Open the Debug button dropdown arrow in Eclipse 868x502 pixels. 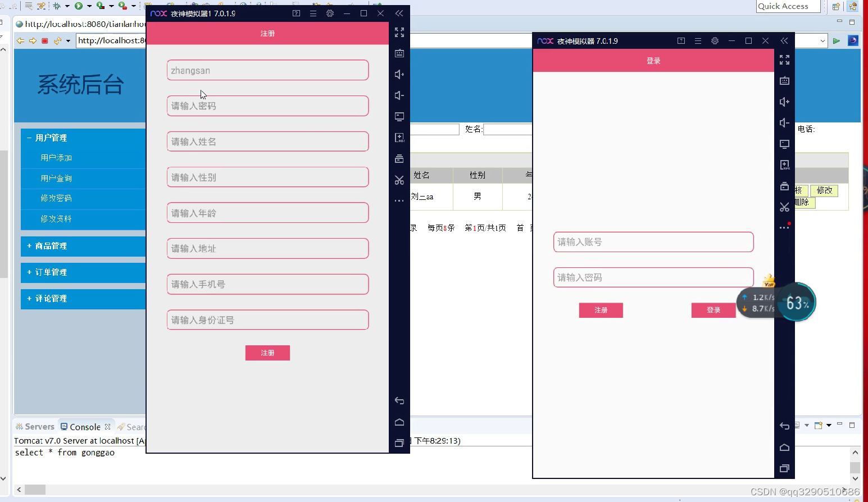(x=67, y=6)
